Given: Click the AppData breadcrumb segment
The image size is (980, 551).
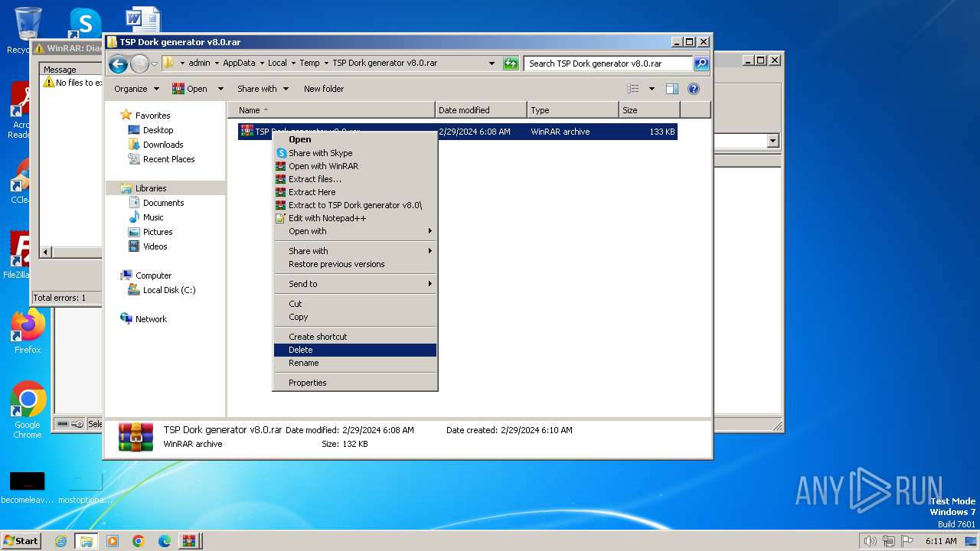Looking at the screenshot, I should click(x=239, y=64).
